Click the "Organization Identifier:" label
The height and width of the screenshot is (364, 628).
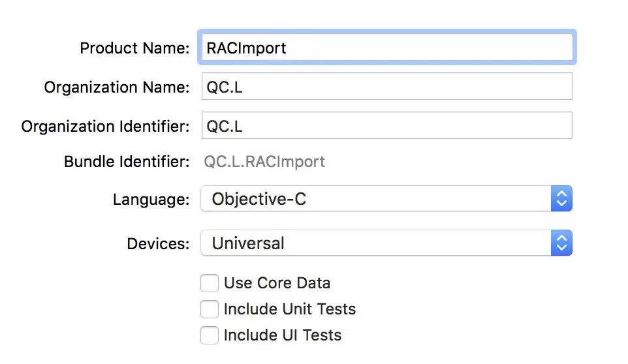click(x=105, y=127)
